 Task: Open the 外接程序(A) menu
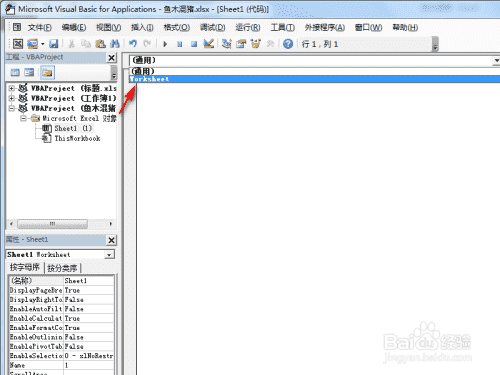325,27
